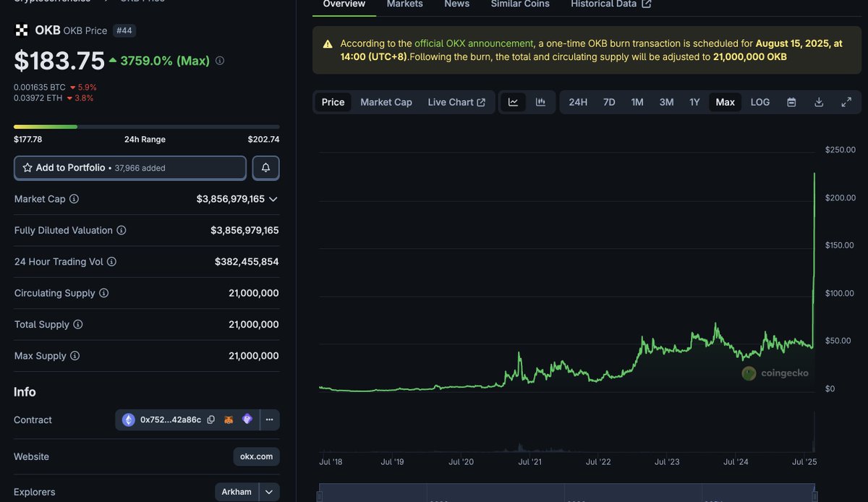Screen dimensions: 868x502
Task: Open the Overview tab
Action: pyautogui.click(x=344, y=4)
